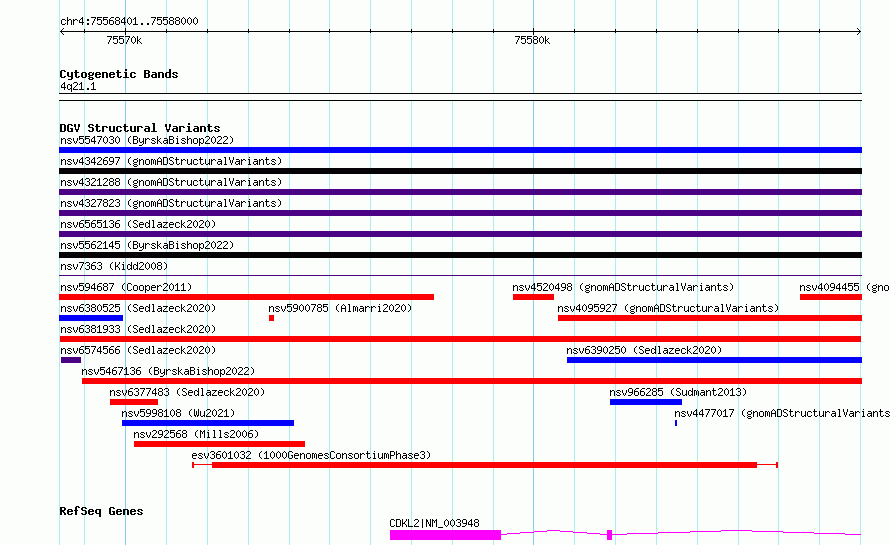Click red bar of nsv292568
This screenshot has width=890, height=545.
[220, 444]
